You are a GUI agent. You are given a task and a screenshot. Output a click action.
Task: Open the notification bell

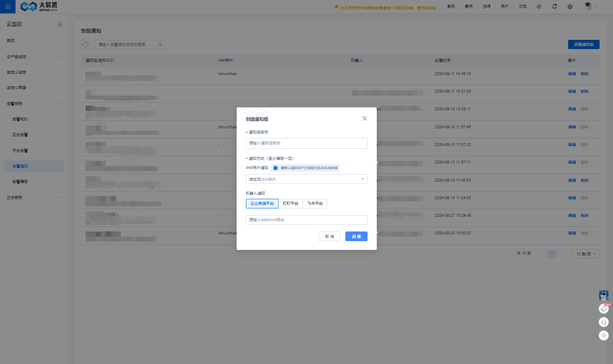pyautogui.click(x=555, y=7)
